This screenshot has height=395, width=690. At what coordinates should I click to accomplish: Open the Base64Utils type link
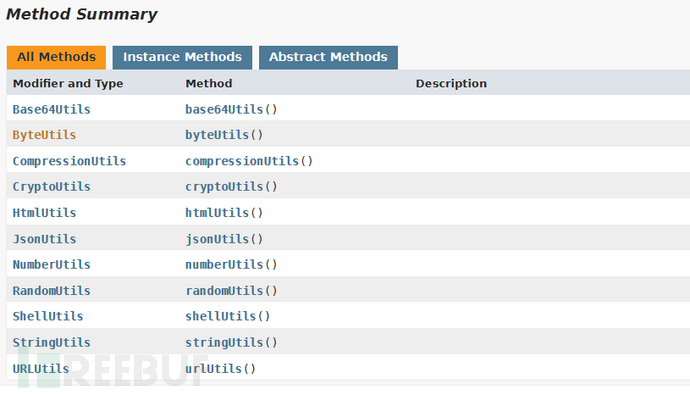click(51, 110)
